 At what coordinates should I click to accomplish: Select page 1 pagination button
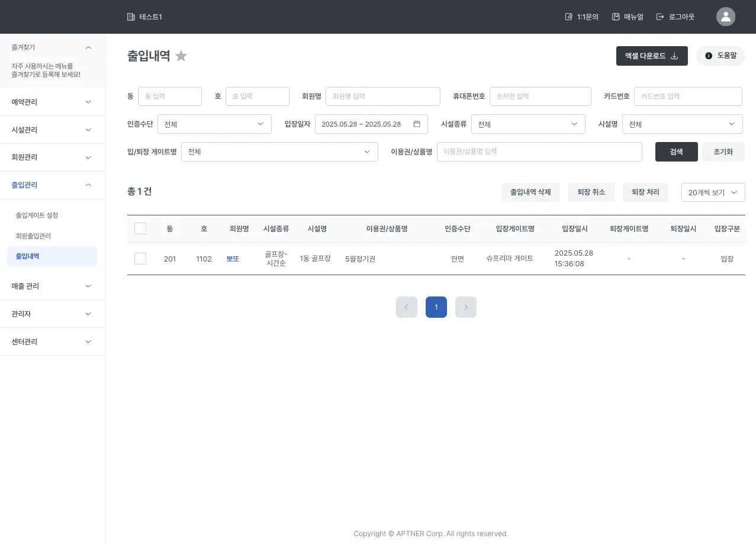pos(436,307)
